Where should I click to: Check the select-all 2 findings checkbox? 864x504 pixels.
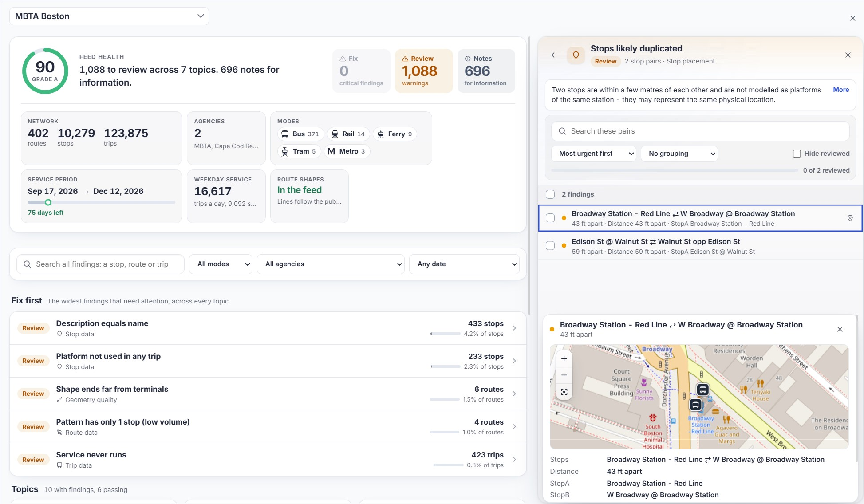(x=550, y=194)
